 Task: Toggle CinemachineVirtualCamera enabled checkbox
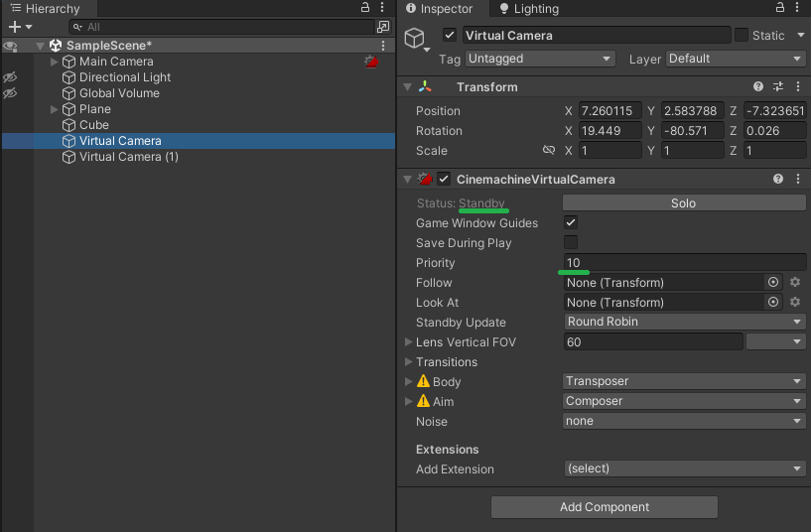pyautogui.click(x=444, y=179)
